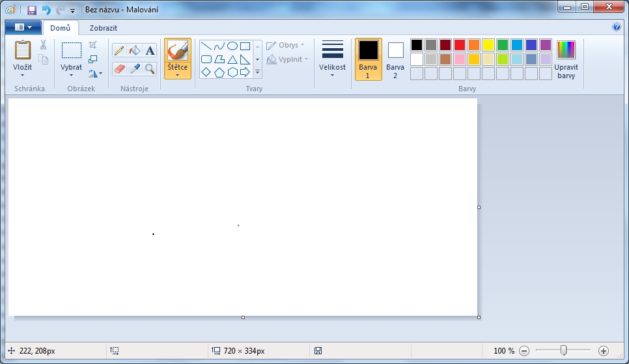Switch to the Zobrazit tab
The image size is (629, 364).
click(104, 28)
